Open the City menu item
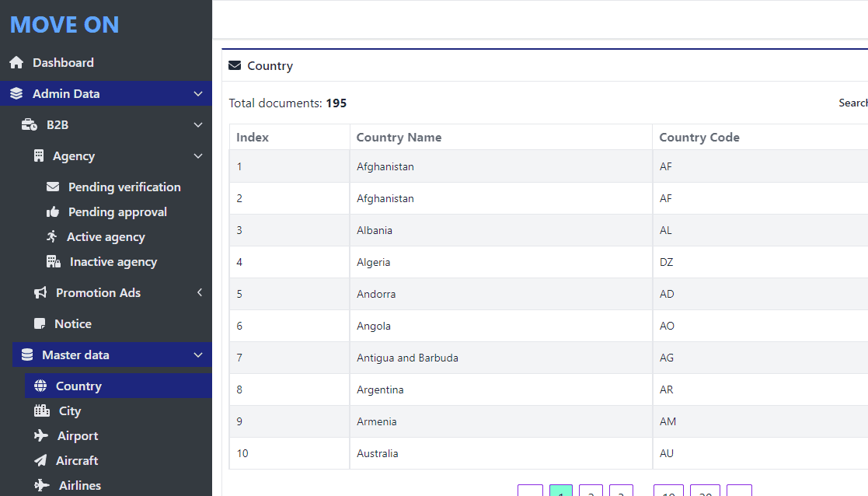The height and width of the screenshot is (496, 868). pos(70,411)
